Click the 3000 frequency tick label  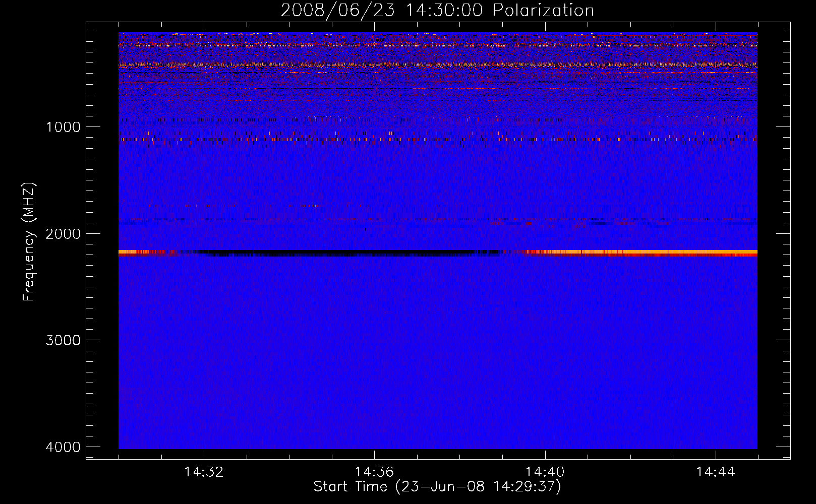point(63,340)
